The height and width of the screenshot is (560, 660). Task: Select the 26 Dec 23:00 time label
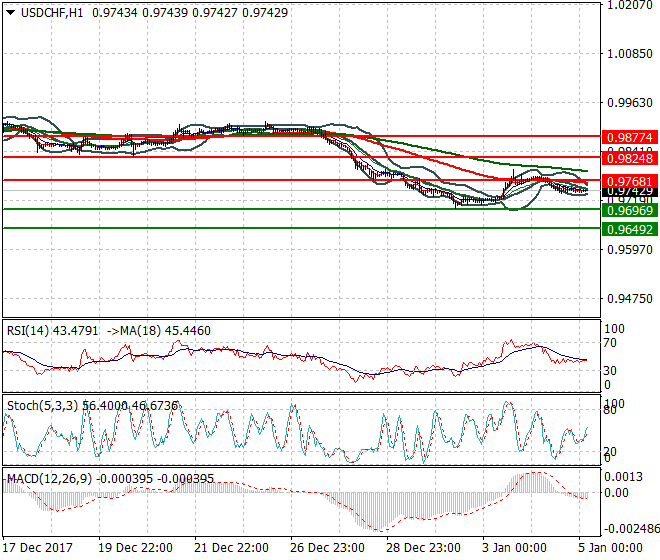[327, 548]
